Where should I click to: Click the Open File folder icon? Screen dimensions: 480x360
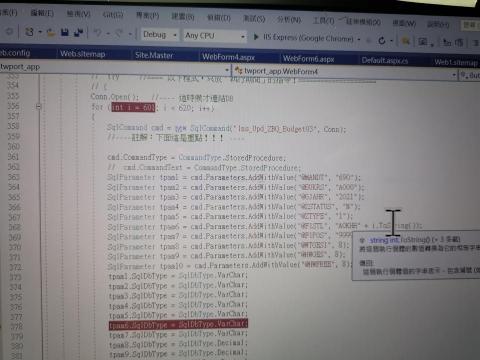point(51,33)
